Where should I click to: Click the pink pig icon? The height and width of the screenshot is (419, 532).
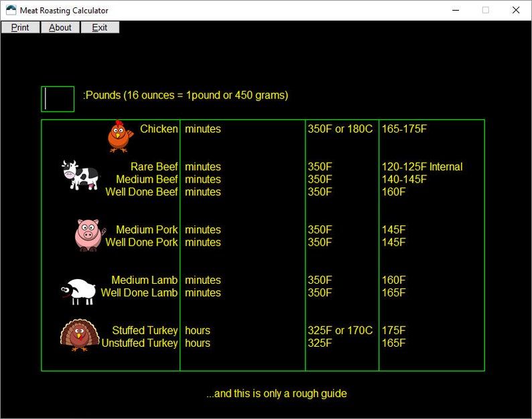pos(90,235)
